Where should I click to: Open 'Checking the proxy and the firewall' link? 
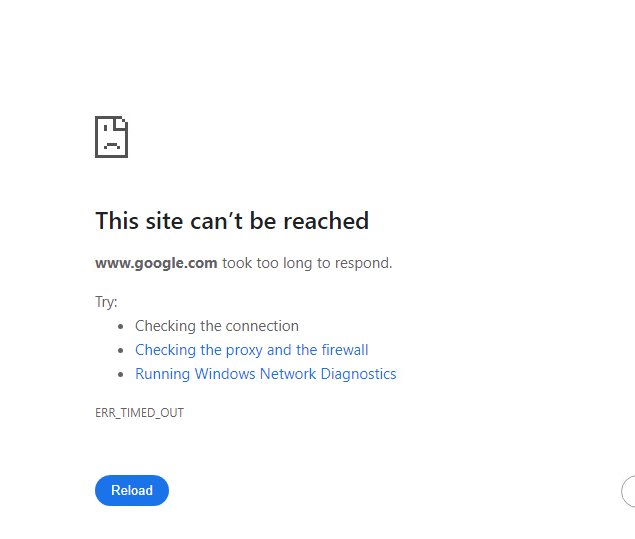pos(251,350)
